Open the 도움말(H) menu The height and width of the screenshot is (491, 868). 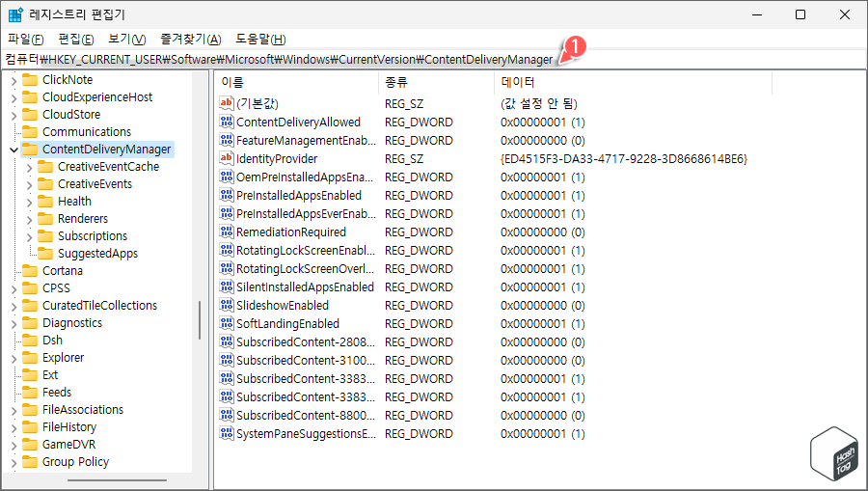coord(260,40)
